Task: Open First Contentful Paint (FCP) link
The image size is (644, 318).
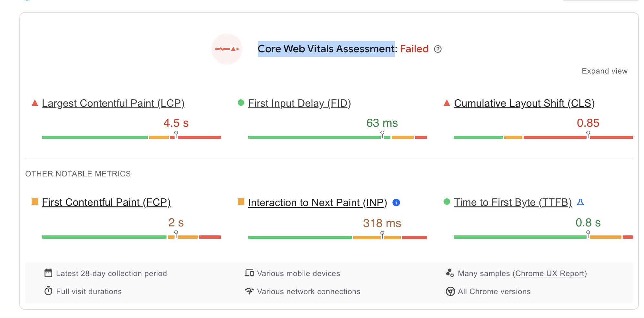Action: (x=106, y=202)
